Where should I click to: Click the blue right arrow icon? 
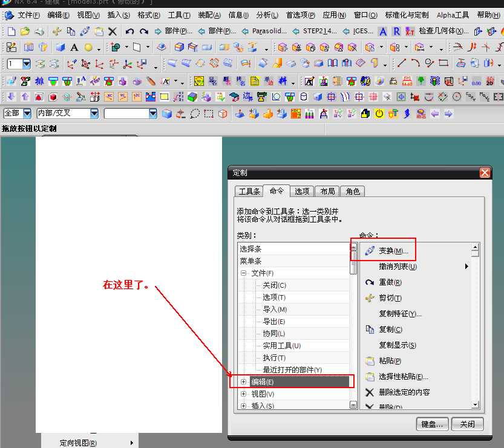(448, 114)
